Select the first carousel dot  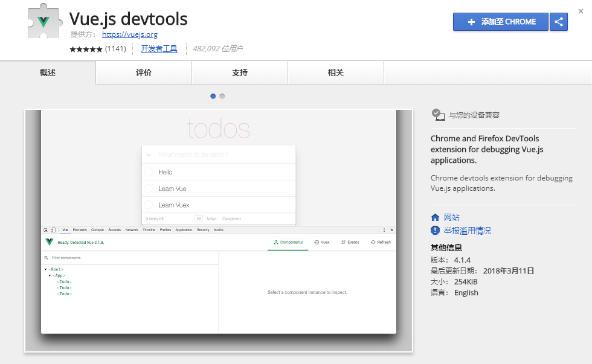point(213,96)
